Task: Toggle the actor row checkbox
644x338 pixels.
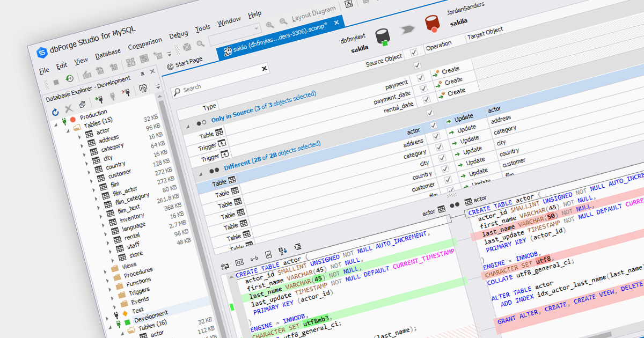Action: click(433, 125)
